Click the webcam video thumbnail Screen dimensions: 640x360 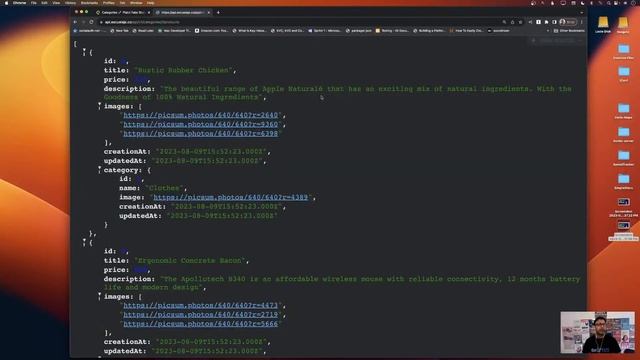coord(597,333)
